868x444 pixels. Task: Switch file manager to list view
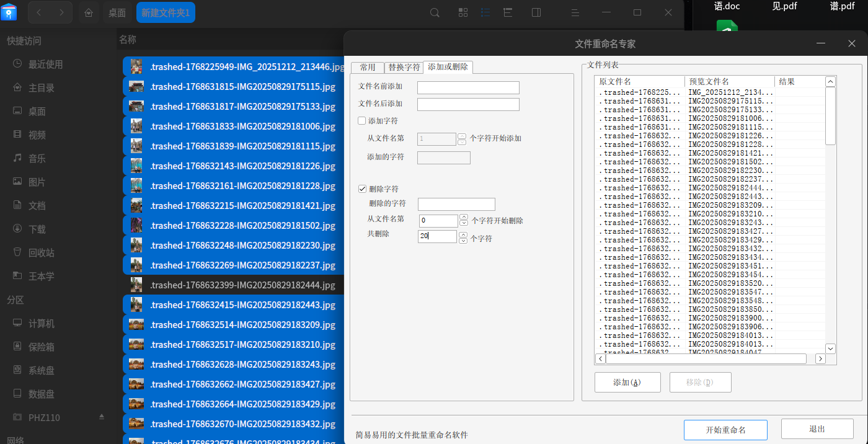pos(485,12)
